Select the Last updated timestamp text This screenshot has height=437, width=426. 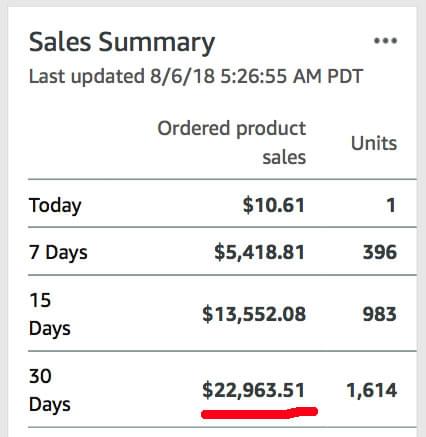(196, 76)
